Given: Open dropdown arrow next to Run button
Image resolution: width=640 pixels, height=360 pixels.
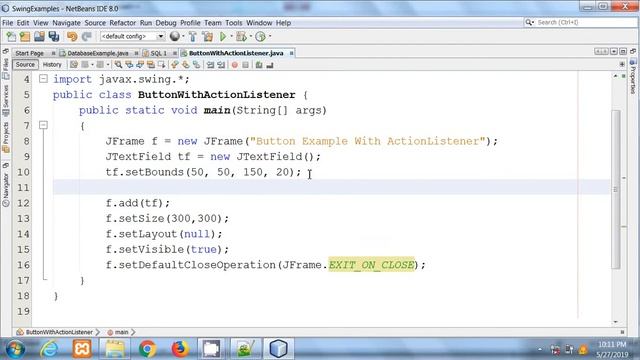Looking at the screenshot, I should pyautogui.click(x=231, y=36).
